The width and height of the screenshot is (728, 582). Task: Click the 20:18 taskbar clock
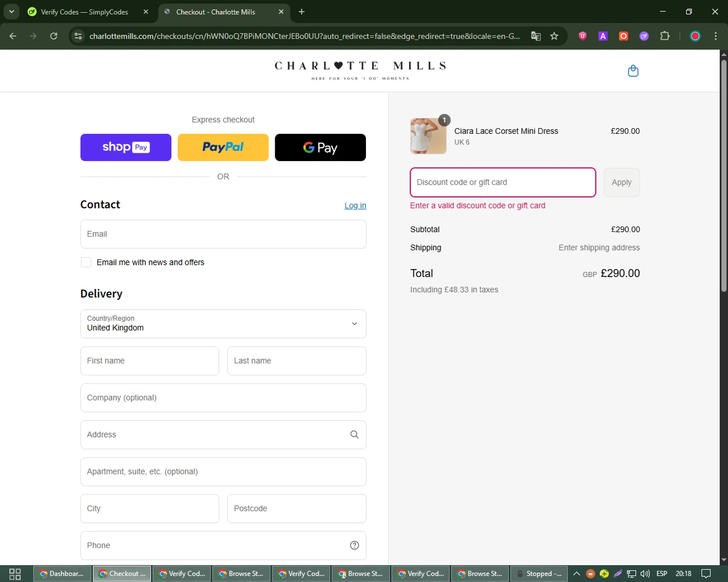(x=683, y=574)
